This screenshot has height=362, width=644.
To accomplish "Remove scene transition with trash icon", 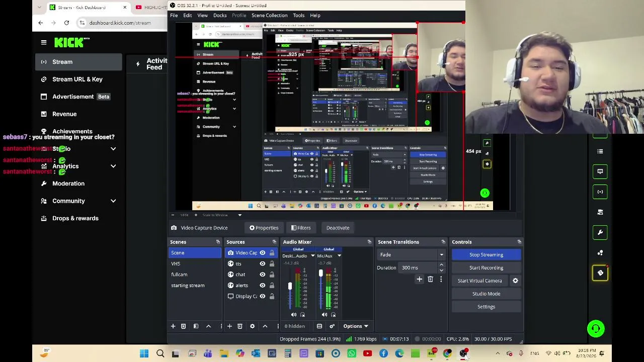I will (430, 280).
